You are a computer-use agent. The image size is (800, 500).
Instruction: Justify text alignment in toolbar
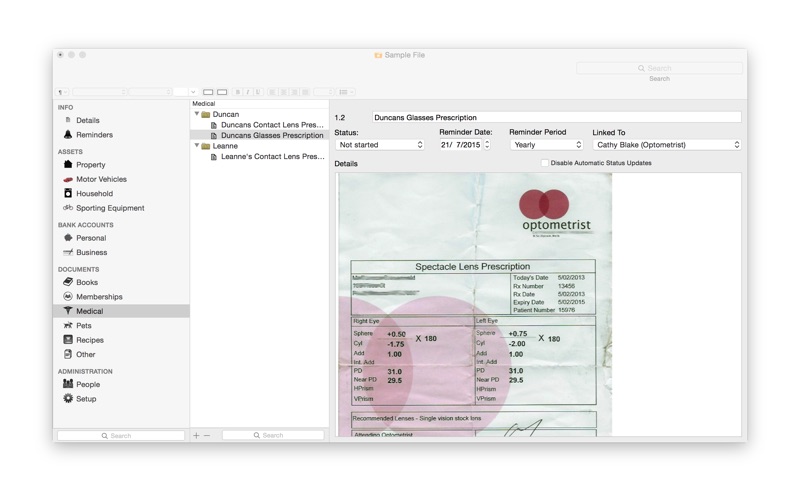pos(305,92)
